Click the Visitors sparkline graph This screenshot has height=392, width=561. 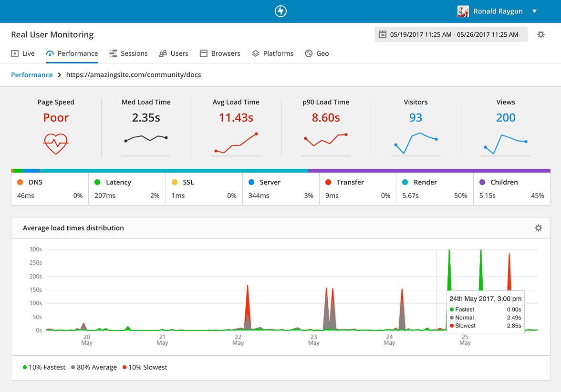pos(416,141)
